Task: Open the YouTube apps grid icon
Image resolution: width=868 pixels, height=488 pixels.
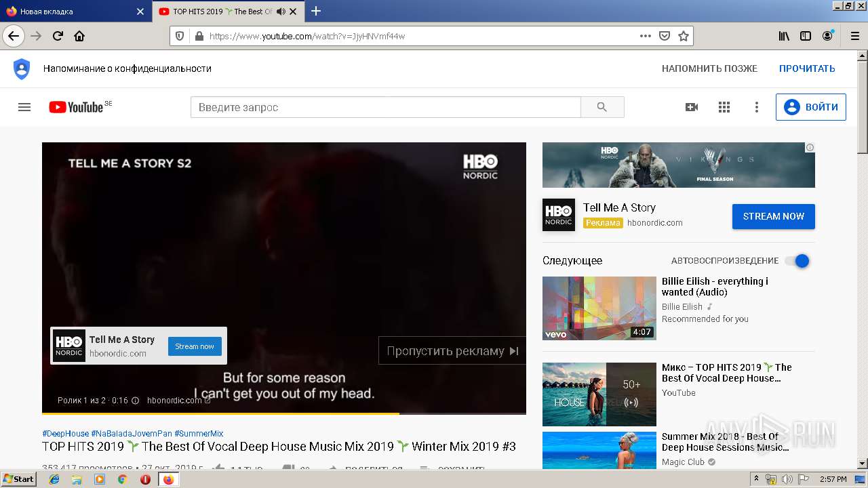Action: coord(724,107)
